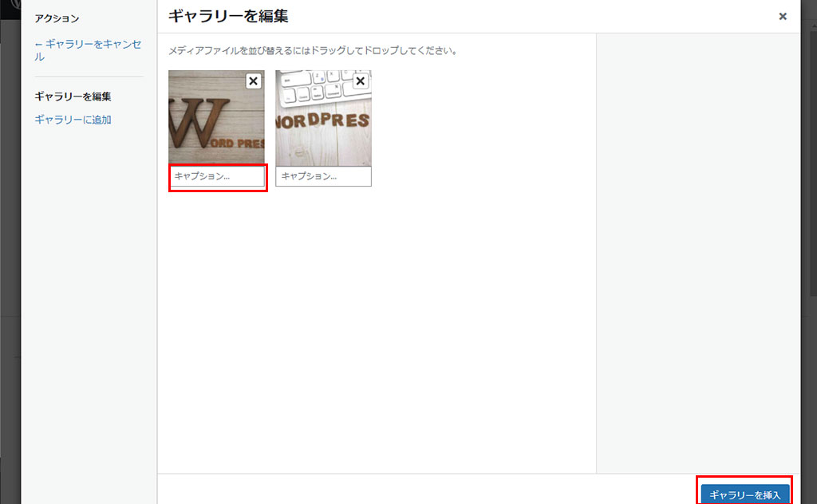
Task: Click the dimmed backdrop left of the dialog
Action: [10, 239]
